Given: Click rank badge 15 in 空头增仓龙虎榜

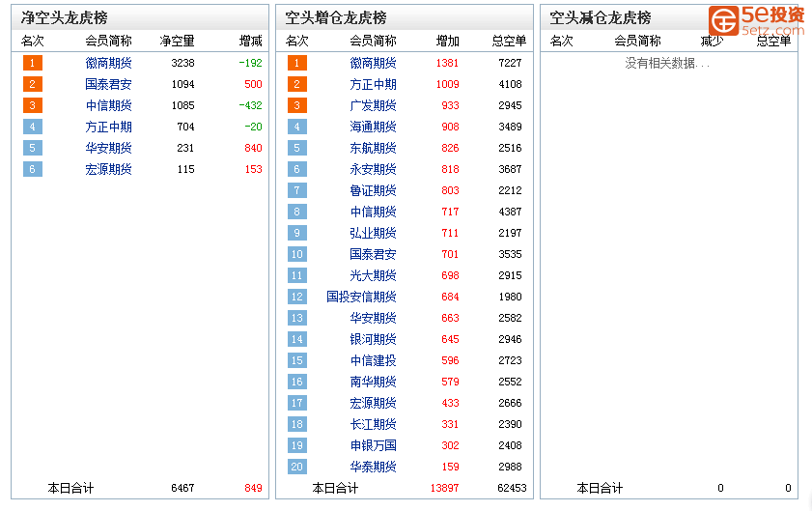Looking at the screenshot, I should click(x=297, y=360).
